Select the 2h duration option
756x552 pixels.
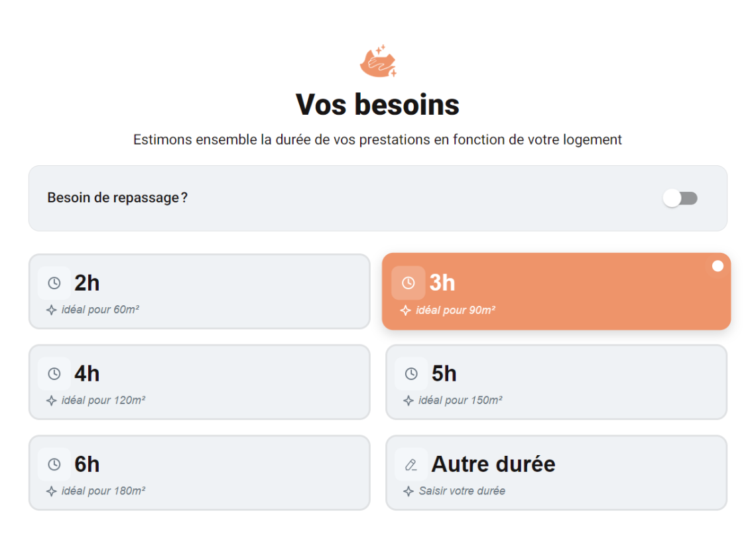200,291
